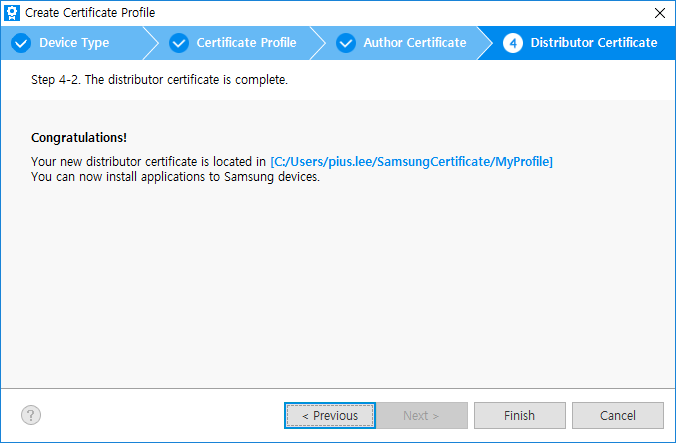Click the Create Certificate Profile title bar icon
This screenshot has width=676, height=443.
[x=12, y=13]
